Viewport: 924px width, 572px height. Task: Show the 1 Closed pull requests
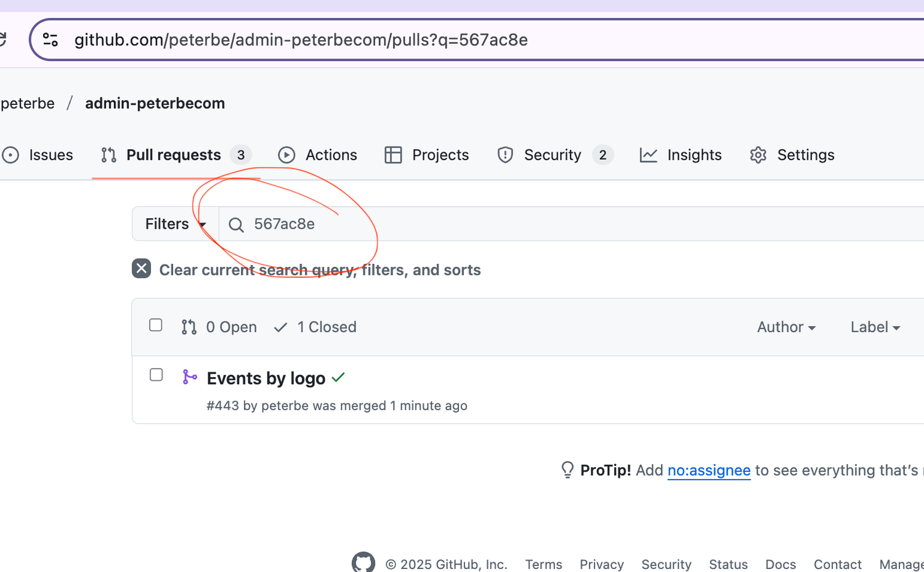[x=315, y=327]
